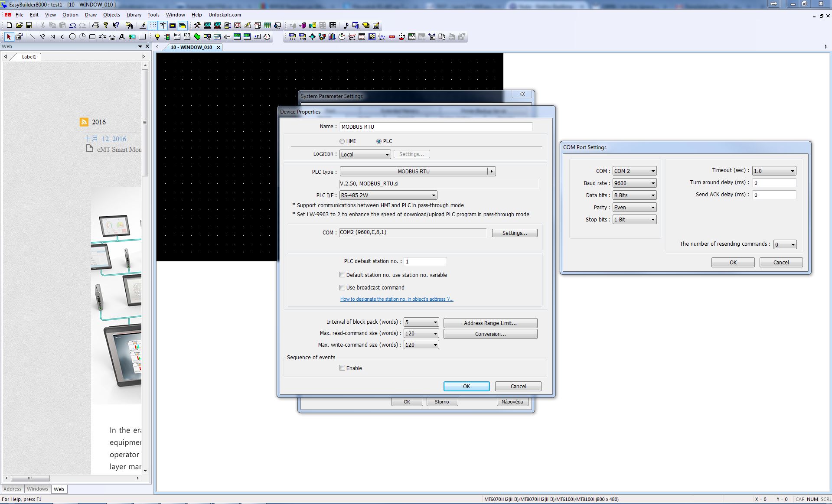
Task: Click the yellow question mark Help icon
Action: pos(106,26)
